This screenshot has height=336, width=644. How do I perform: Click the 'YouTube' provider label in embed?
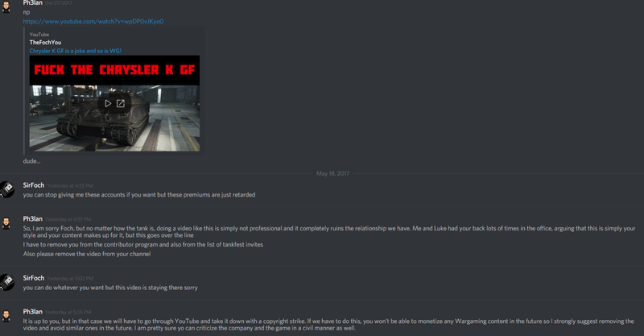pyautogui.click(x=39, y=35)
